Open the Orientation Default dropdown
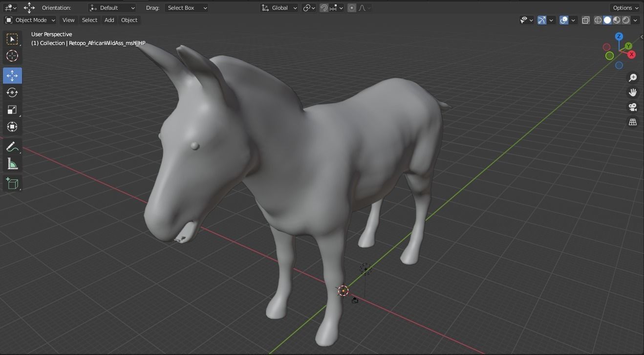Viewport: 644px width, 355px height. point(112,8)
